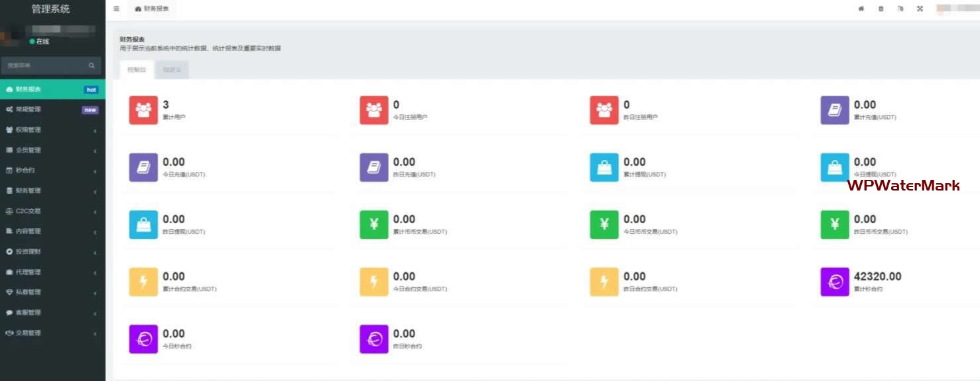Click the yellow 累计合约交易 lightning icon
Viewport: 980px width, 381px height.
pos(143,282)
